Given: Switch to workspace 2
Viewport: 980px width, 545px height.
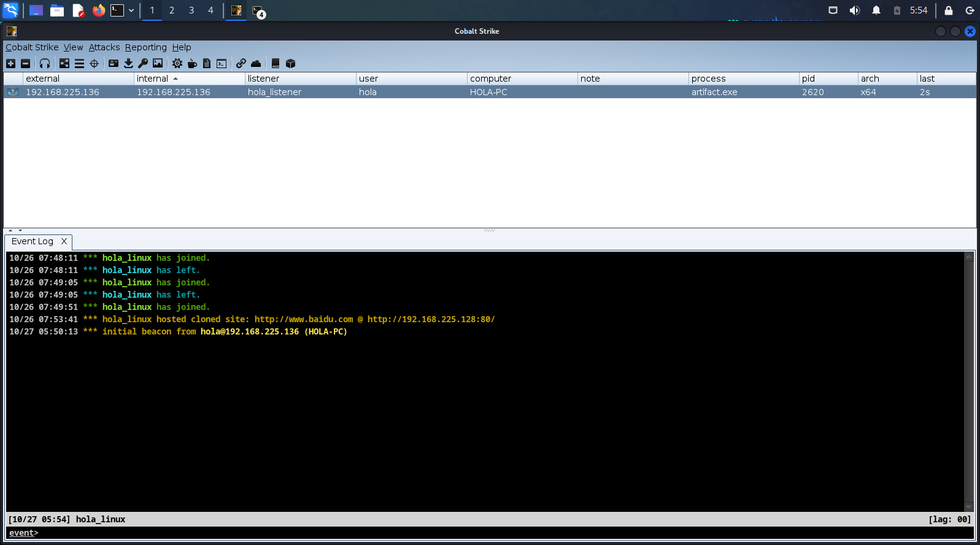Looking at the screenshot, I should pyautogui.click(x=172, y=10).
